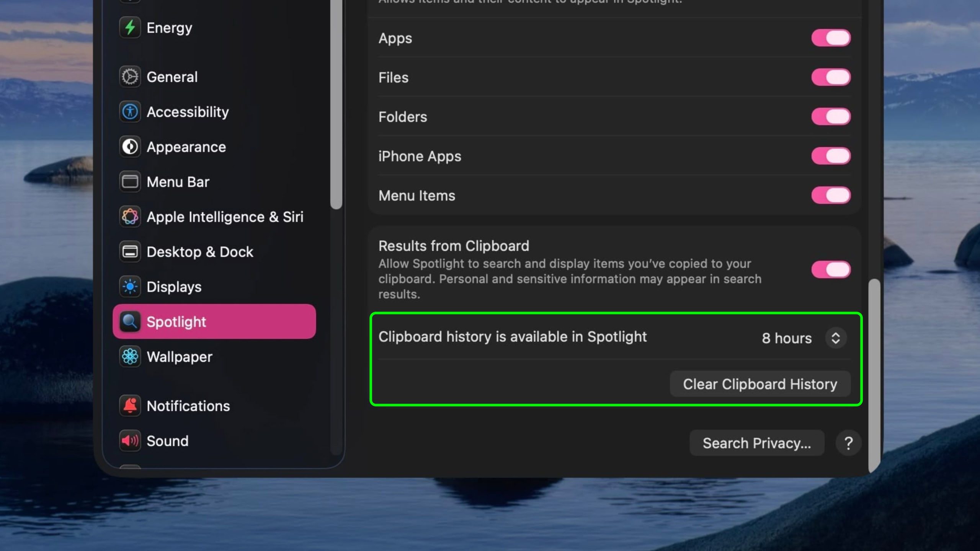Screen dimensions: 980x551
Task: Toggle iPhone Apps in Spotlight
Action: [x=831, y=156]
